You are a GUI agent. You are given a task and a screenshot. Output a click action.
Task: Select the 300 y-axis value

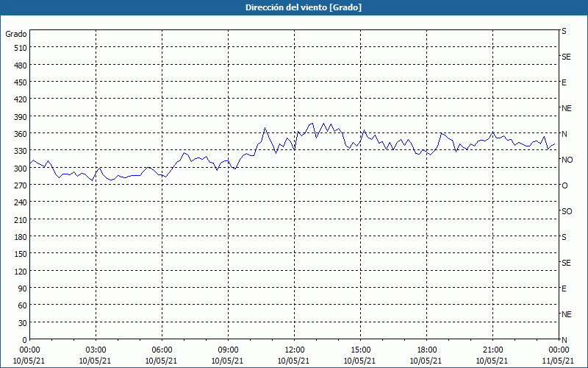point(21,169)
